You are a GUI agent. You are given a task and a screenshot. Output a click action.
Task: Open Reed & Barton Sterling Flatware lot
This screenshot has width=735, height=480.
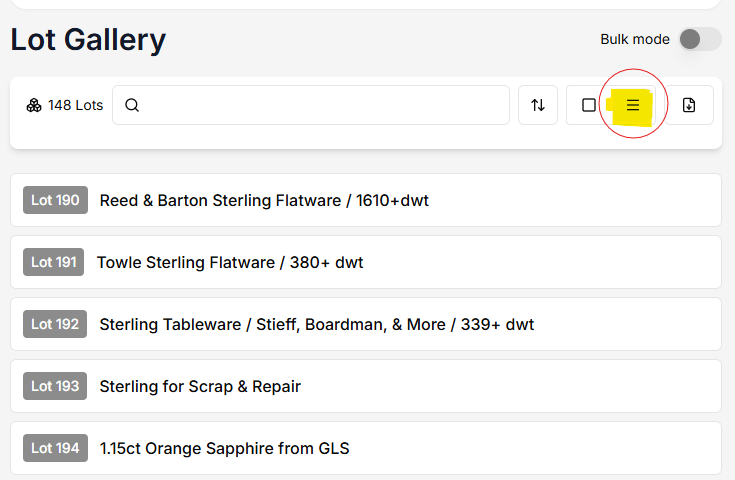(264, 200)
